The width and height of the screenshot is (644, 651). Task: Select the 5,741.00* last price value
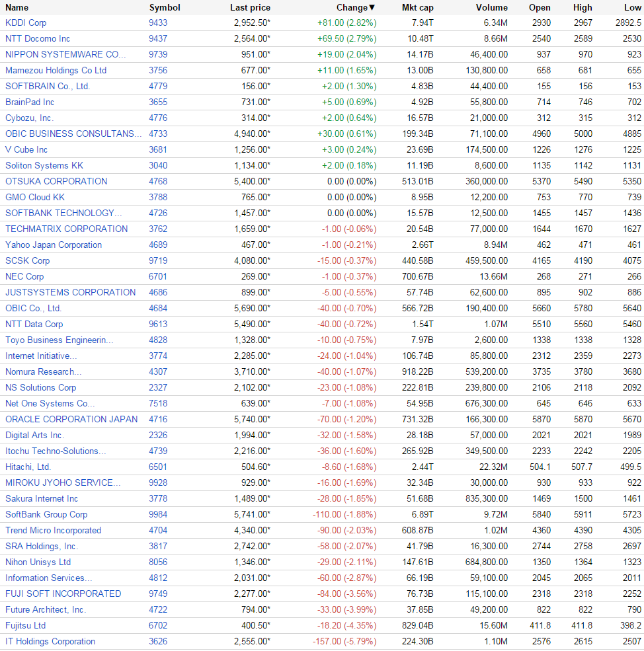coord(252,514)
